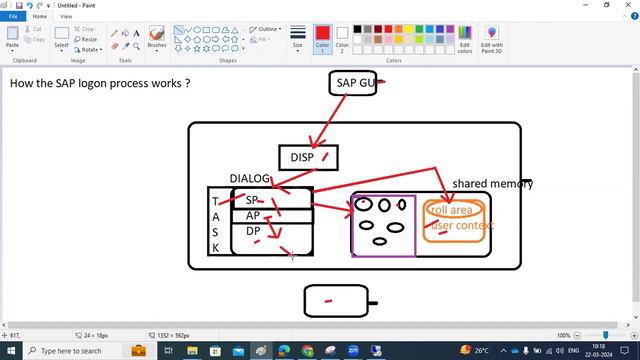Click the zoom in plus button
This screenshot has width=640, height=360.
634,335
